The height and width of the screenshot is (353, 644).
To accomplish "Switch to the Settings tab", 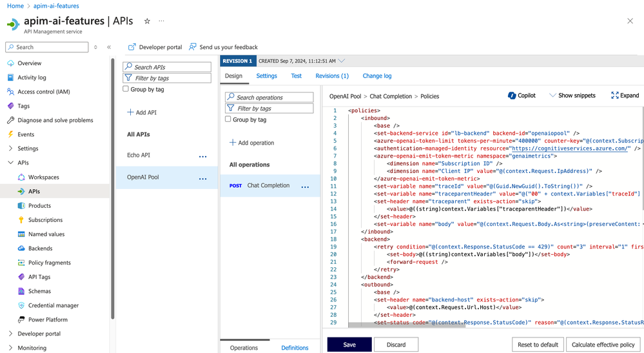I will [x=266, y=76].
